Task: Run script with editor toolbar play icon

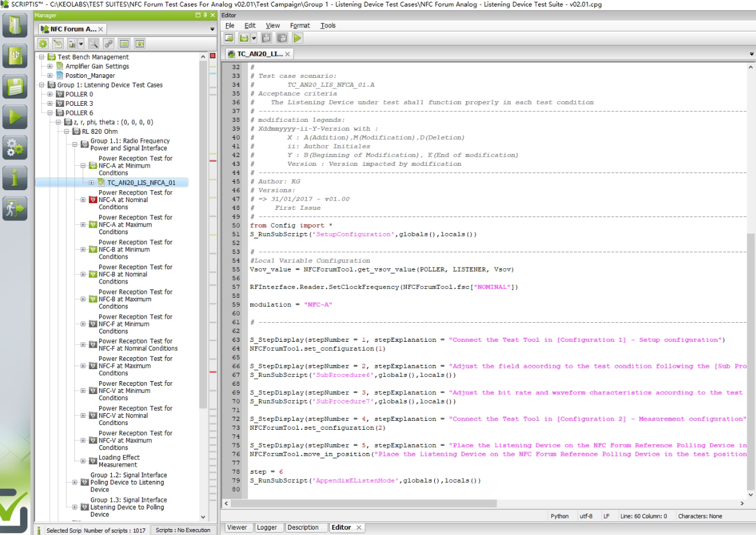Action: point(297,38)
